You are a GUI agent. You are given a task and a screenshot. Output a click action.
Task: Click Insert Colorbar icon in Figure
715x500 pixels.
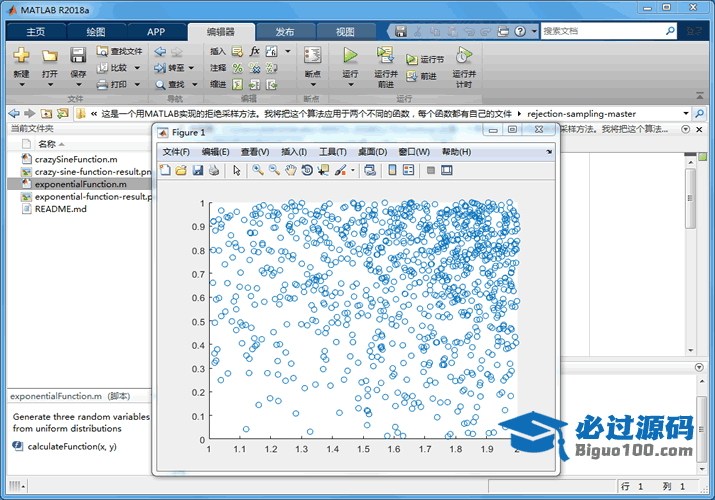(392, 170)
